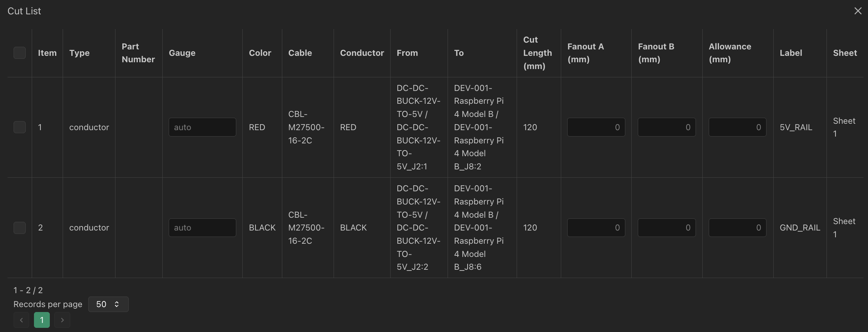Click the Cut Length column header
Viewport: 868px width, 332px height.
(x=537, y=53)
